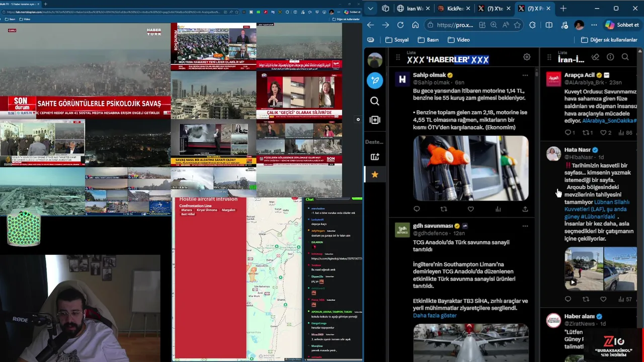Go forward in the right browser
644x362 pixels.
pos(385,25)
